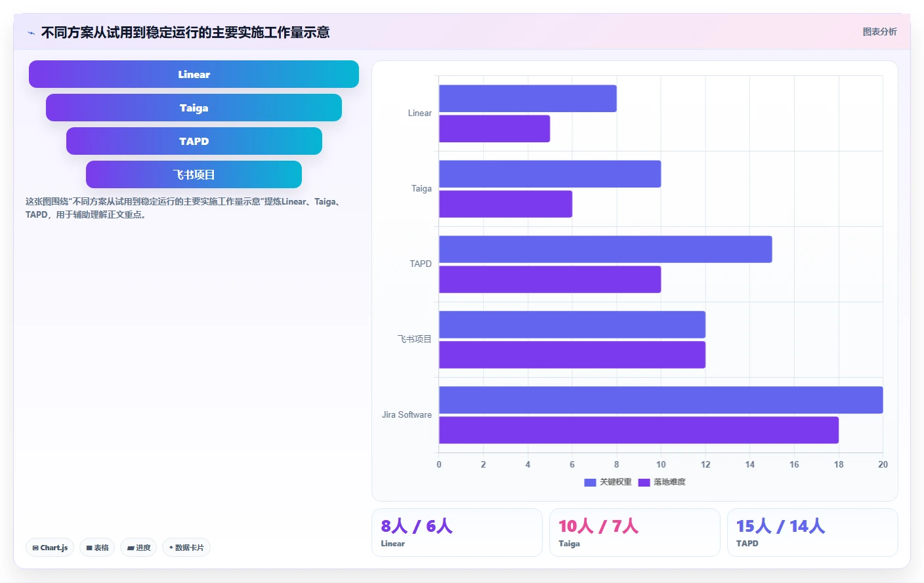Click TAPD 落地难度 bar in chart
Image resolution: width=924 pixels, height=583 pixels.
coord(550,279)
